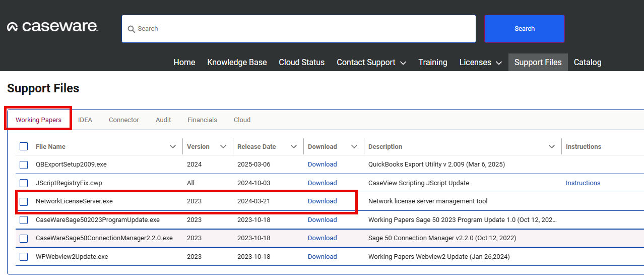
Task: Click the NetworkLicenseServer.exe file name
Action: click(74, 201)
